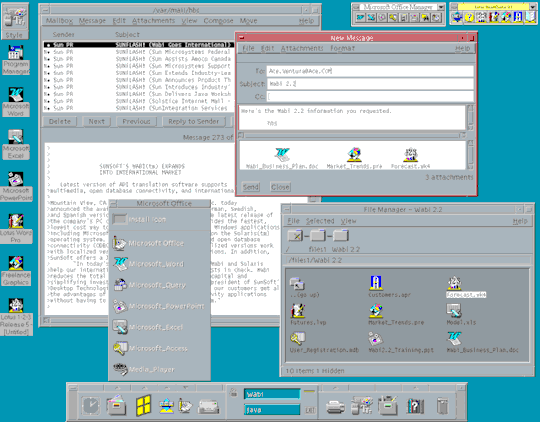Switch to the Wabi workspace
This screenshot has height=422, width=540.
point(272,394)
